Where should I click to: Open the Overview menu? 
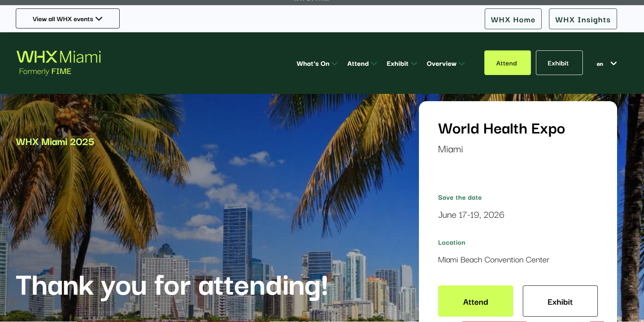pos(441,64)
